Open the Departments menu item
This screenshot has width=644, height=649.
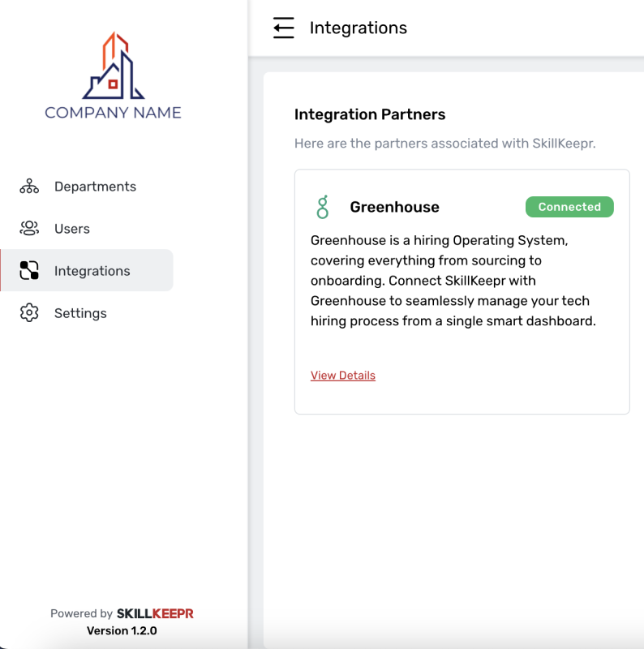(87, 187)
